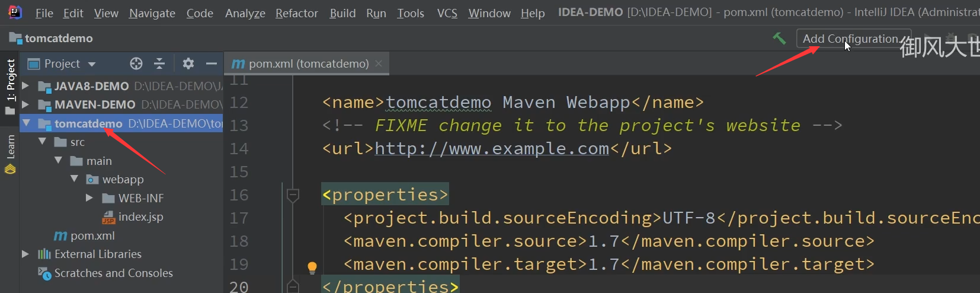980x293 pixels.
Task: Expand the MAVEN-DEMO module node
Action: 25,104
